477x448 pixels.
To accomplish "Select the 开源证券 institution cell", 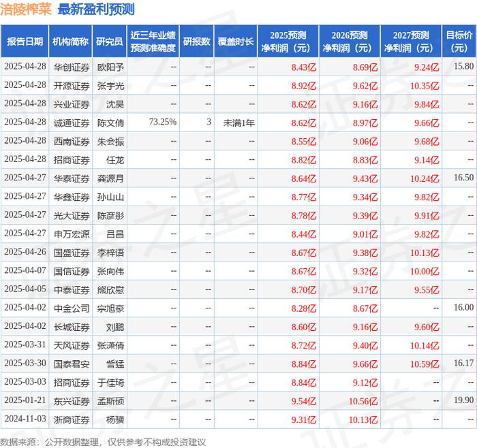I will click(72, 86).
